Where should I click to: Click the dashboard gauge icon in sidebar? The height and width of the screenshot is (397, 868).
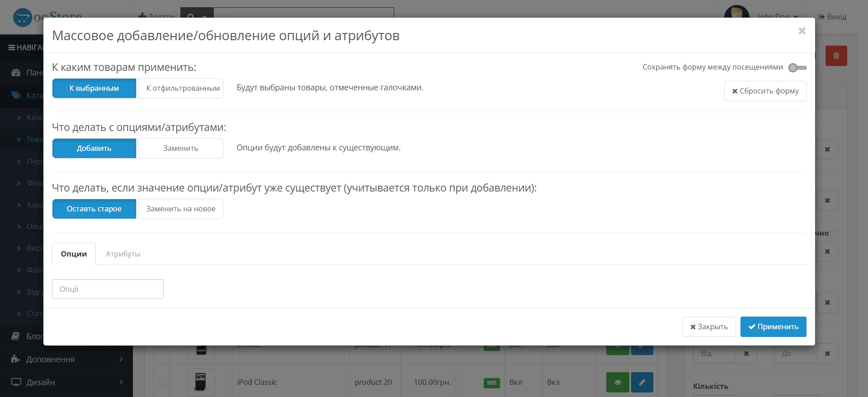[16, 72]
